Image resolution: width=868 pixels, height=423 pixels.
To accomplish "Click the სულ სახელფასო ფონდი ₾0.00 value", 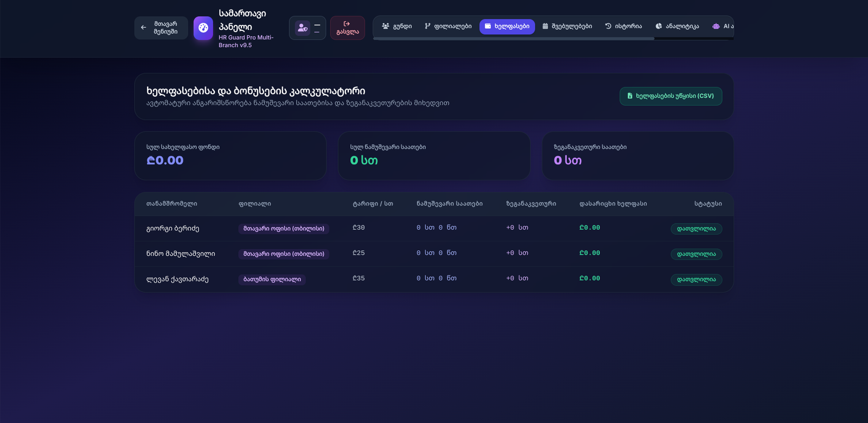I will (165, 160).
